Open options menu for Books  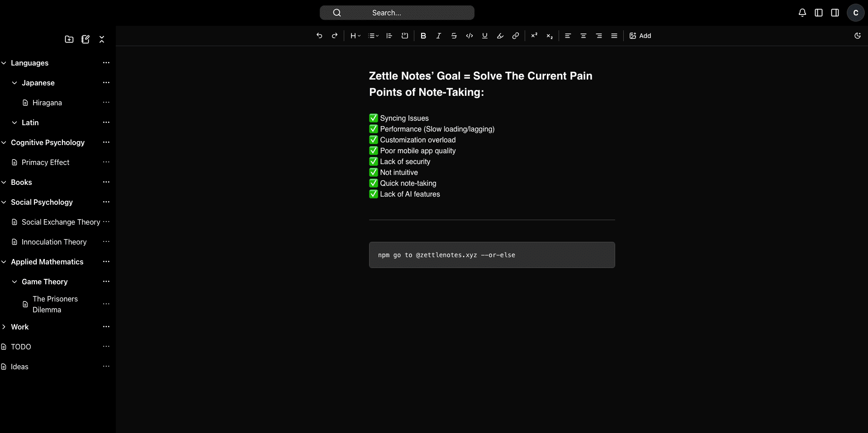point(106,182)
